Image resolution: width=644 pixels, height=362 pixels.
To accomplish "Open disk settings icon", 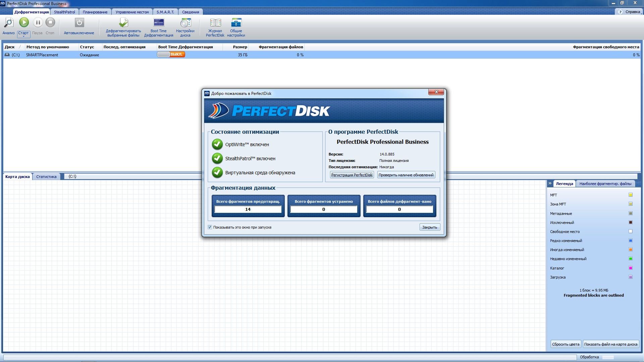I will [185, 23].
